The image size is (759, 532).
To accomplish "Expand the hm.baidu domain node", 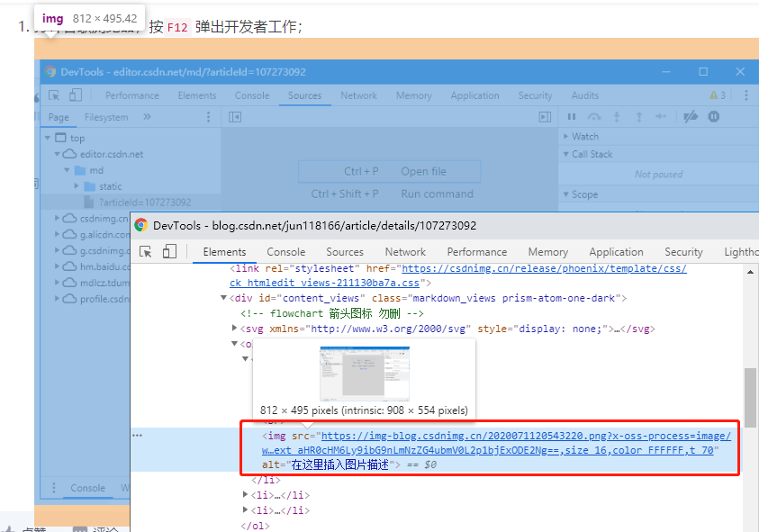I will (x=57, y=266).
